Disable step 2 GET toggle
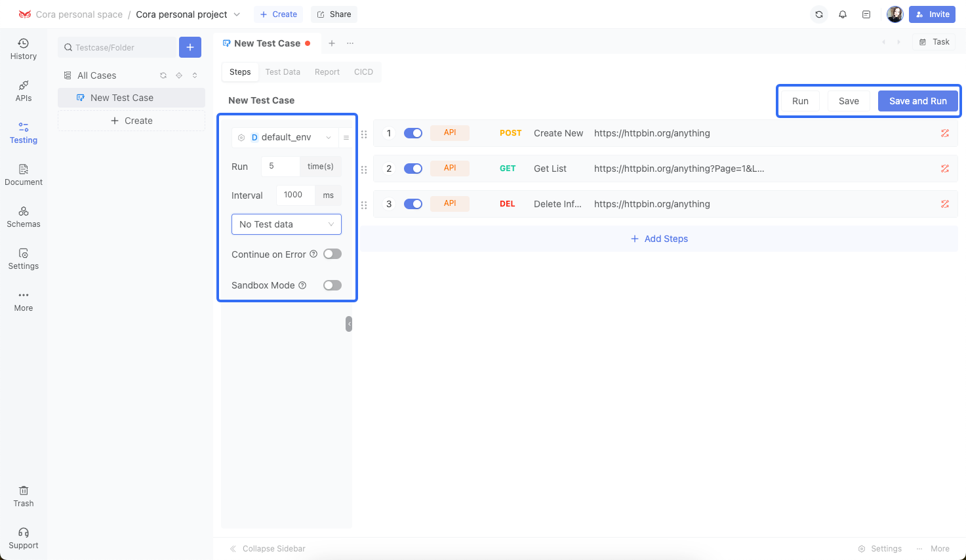The image size is (966, 560). click(x=413, y=169)
